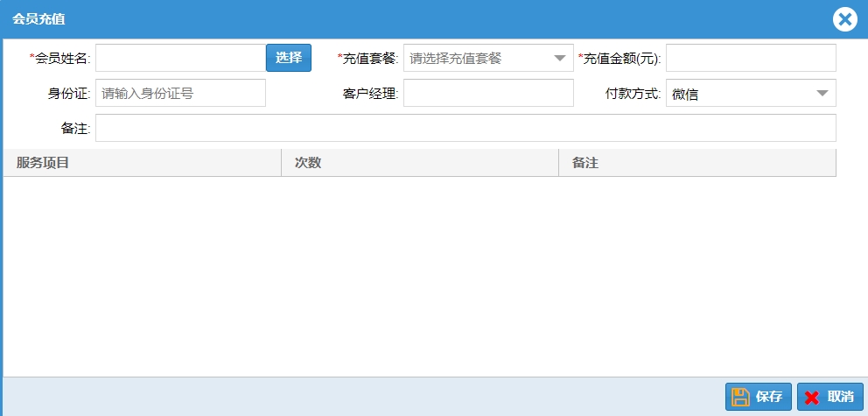
Task: Expand the 付款方式 dropdown showing 微信
Action: coord(751,93)
